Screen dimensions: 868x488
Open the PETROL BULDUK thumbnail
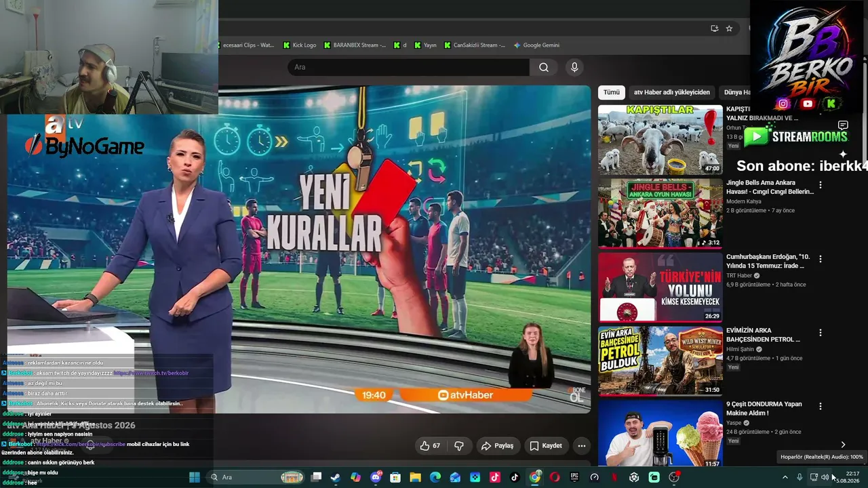(x=660, y=361)
